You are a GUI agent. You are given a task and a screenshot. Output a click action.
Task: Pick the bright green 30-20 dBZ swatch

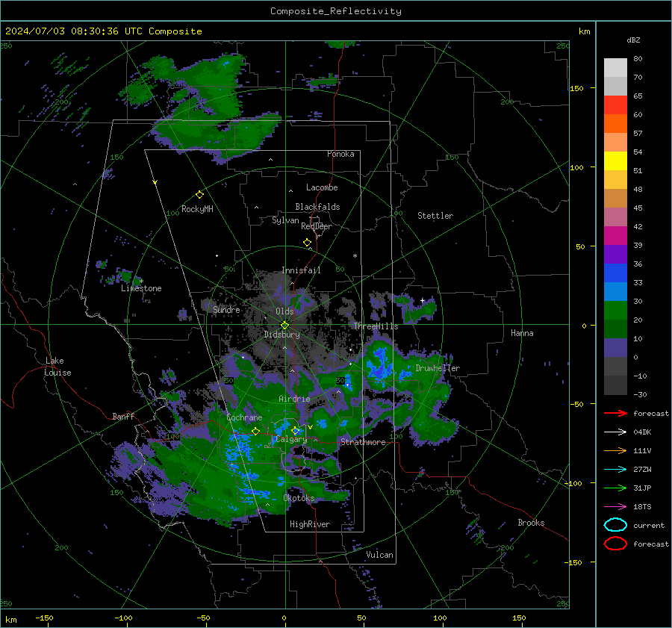pyautogui.click(x=615, y=311)
